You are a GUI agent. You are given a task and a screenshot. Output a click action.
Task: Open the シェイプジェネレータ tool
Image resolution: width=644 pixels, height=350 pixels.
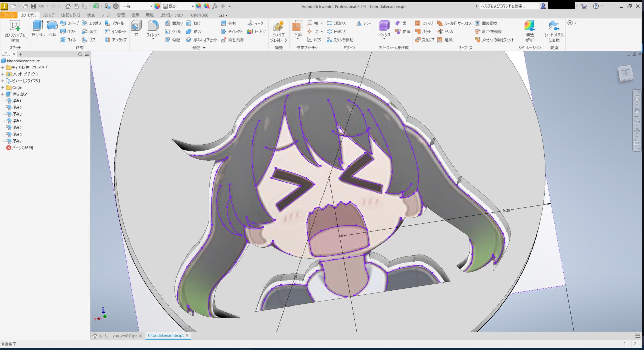279,31
